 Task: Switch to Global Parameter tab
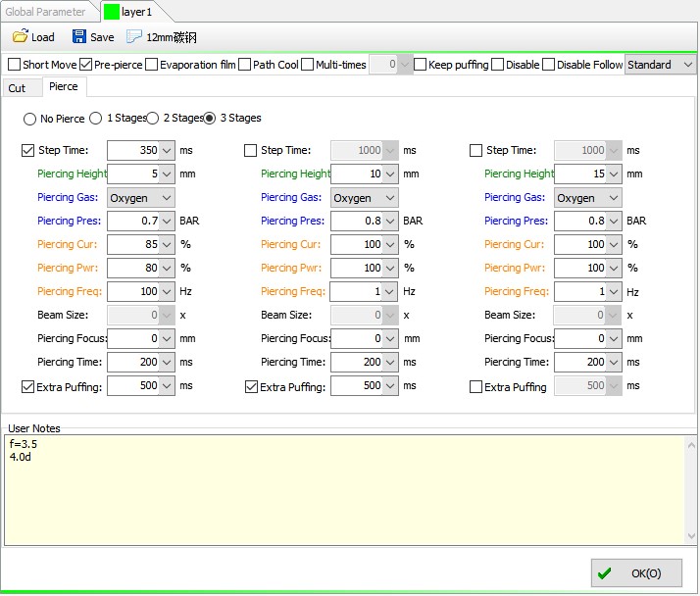pyautogui.click(x=45, y=12)
